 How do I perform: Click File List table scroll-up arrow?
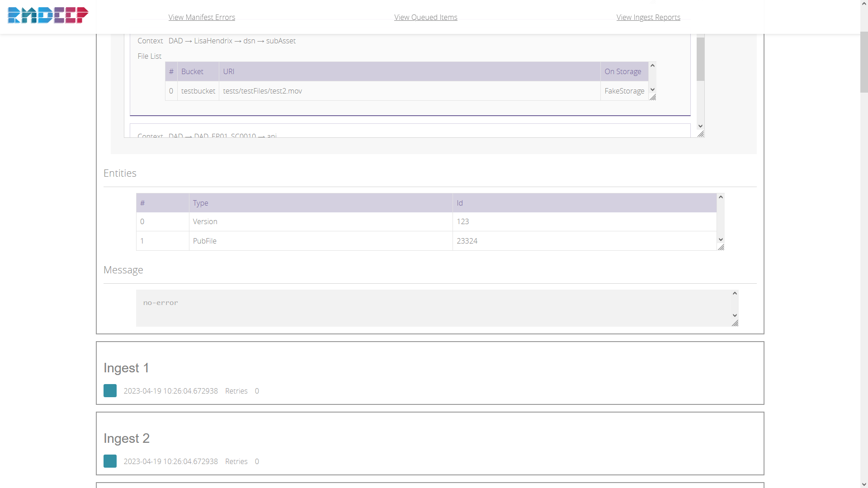coord(652,66)
